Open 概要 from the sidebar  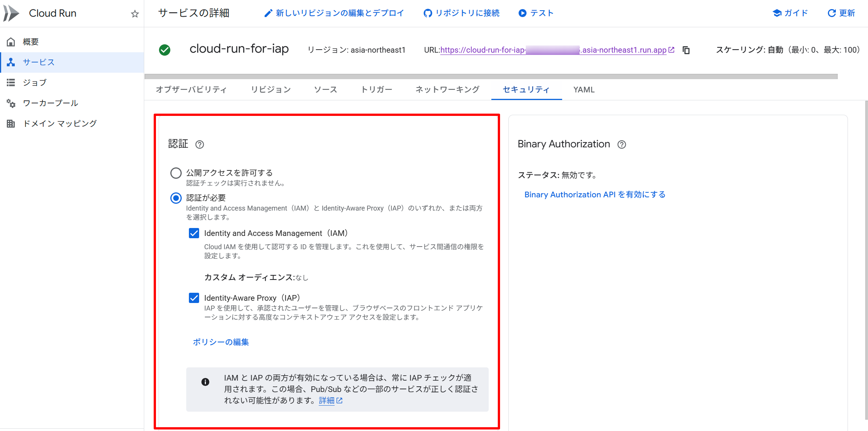31,42
